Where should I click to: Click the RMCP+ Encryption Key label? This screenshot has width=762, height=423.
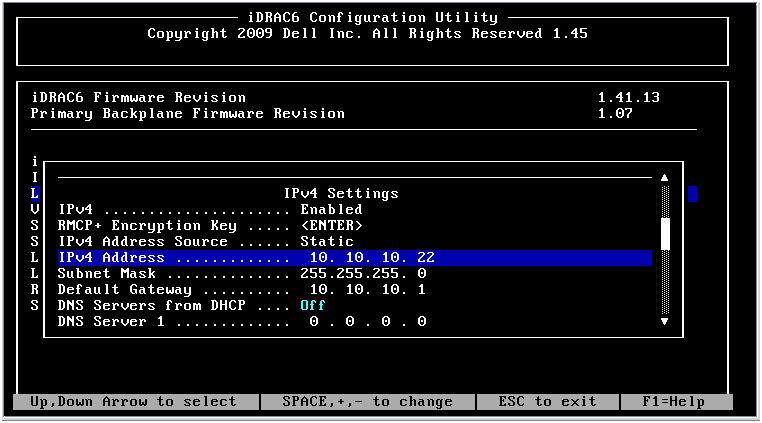147,226
